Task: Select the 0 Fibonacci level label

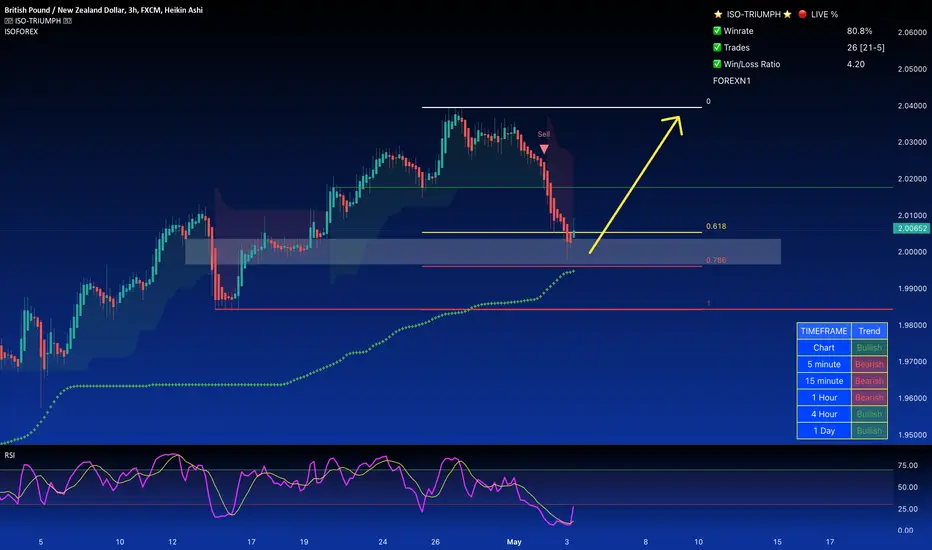Action: [x=708, y=101]
